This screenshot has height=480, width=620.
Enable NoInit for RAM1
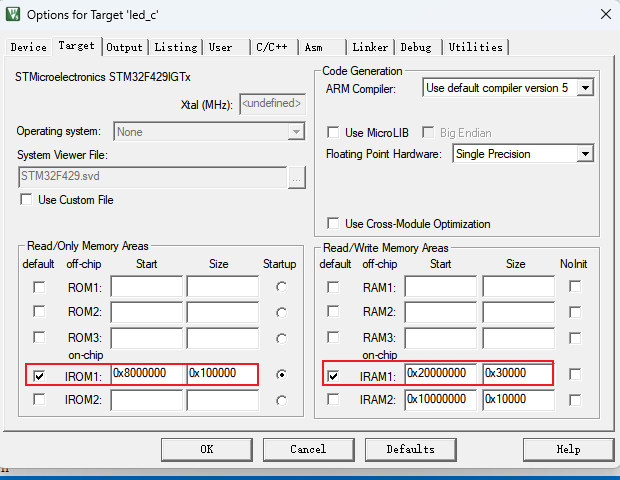[575, 286]
